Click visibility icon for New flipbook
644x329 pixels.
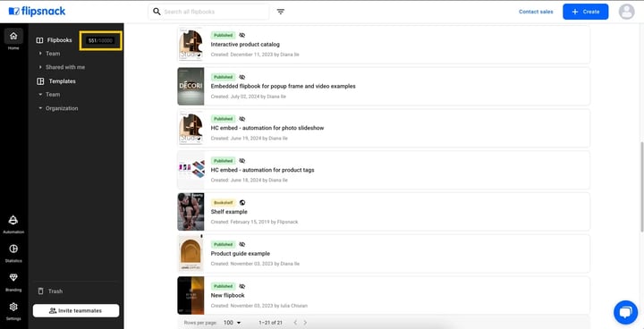point(241,286)
